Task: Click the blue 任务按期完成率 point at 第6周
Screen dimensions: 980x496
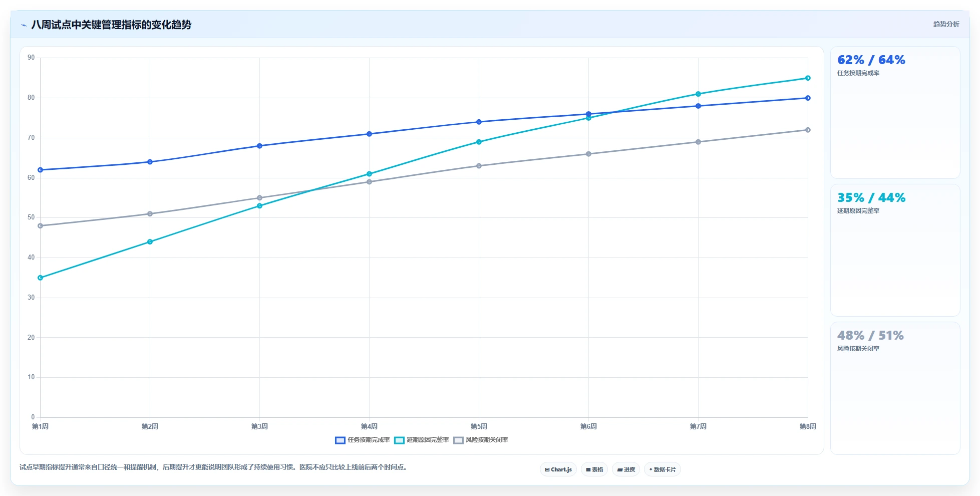Action: click(x=588, y=114)
